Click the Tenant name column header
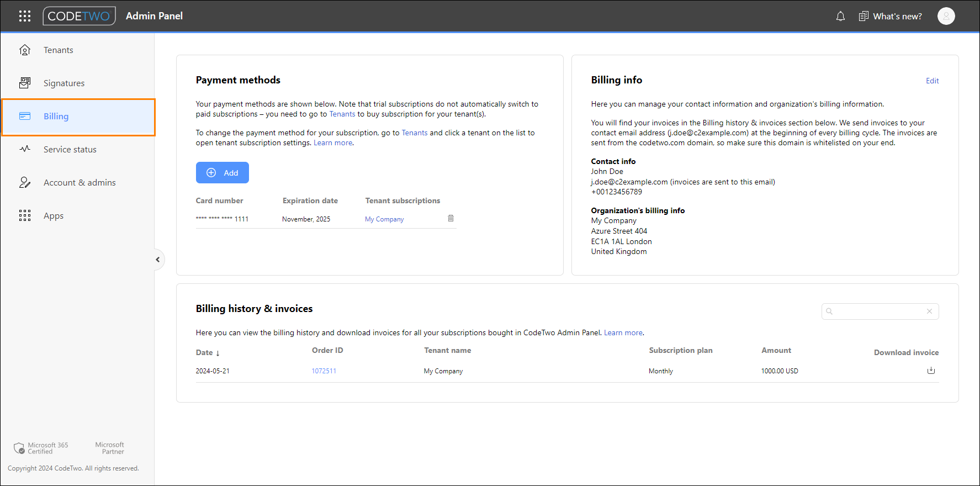Viewport: 980px width, 486px height. pyautogui.click(x=448, y=350)
